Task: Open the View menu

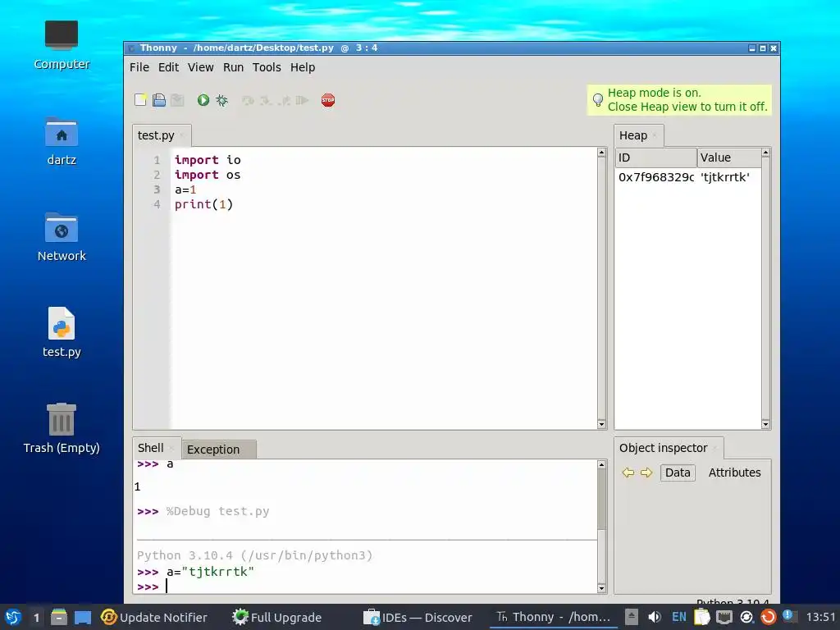Action: (x=200, y=67)
